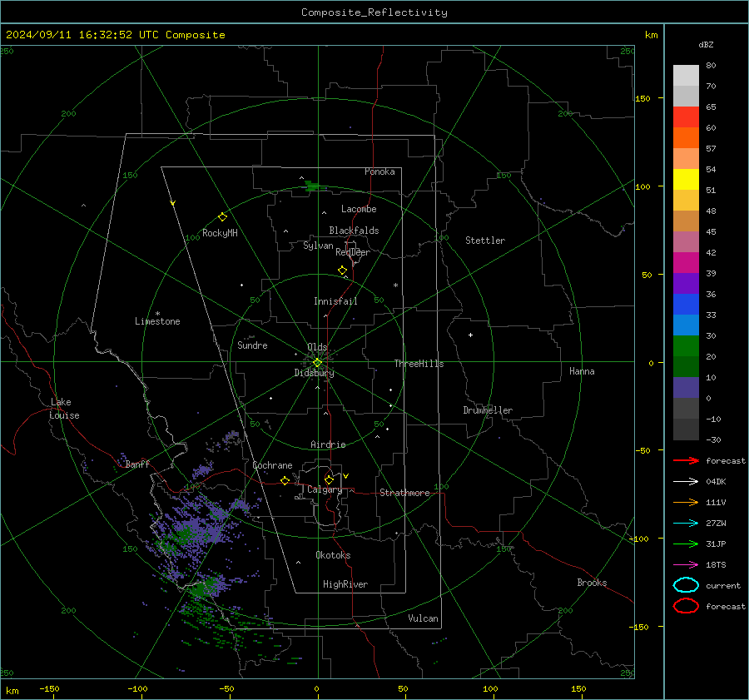Click the Brooks town label
The height and width of the screenshot is (700, 749).
pyautogui.click(x=592, y=583)
